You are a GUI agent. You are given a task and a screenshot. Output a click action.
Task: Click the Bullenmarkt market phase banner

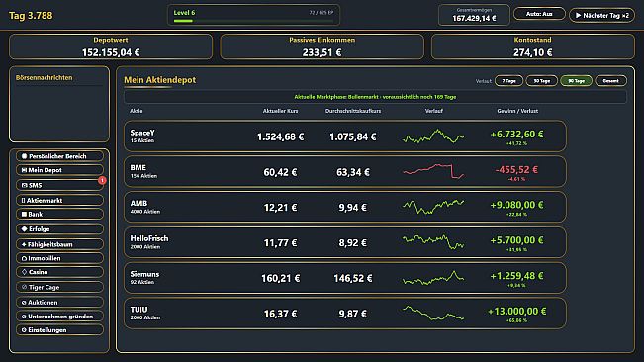(375, 97)
